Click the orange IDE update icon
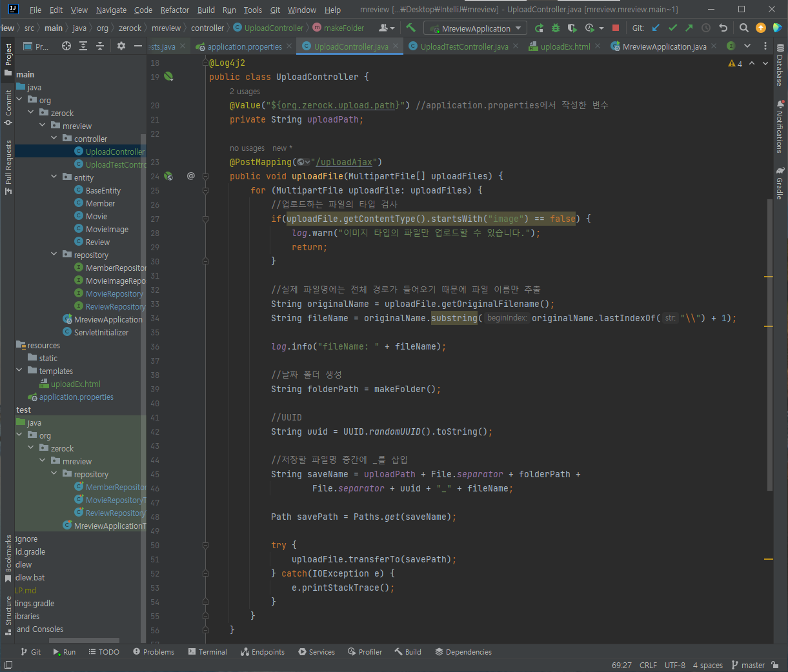This screenshot has height=672, width=788. point(761,28)
